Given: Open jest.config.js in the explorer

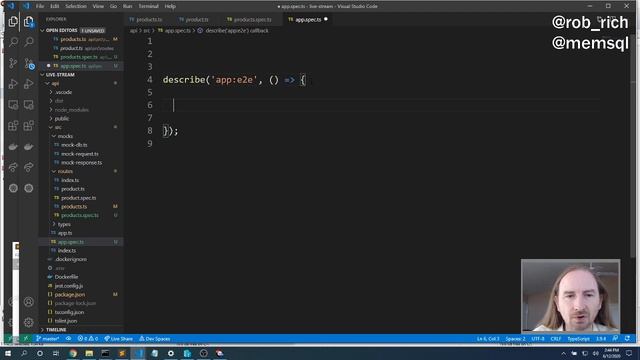Looking at the screenshot, I should (x=69, y=286).
